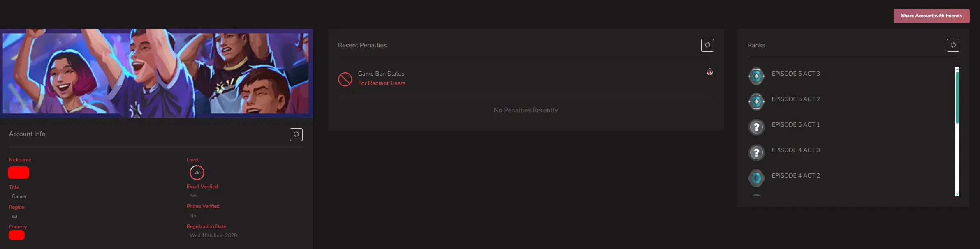Screen dimensions: 980x249
Task: Click the player card banner image
Action: tap(156, 73)
